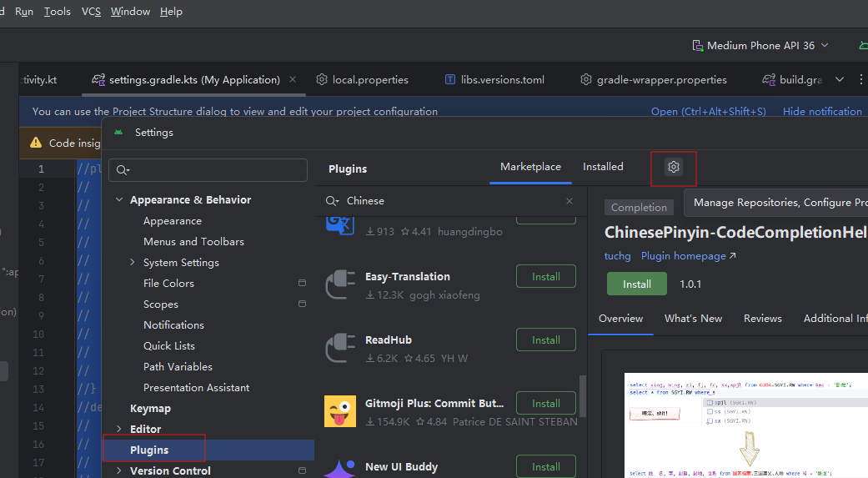This screenshot has width=868, height=478.
Task: Select the Notifications settings item
Action: click(173, 325)
